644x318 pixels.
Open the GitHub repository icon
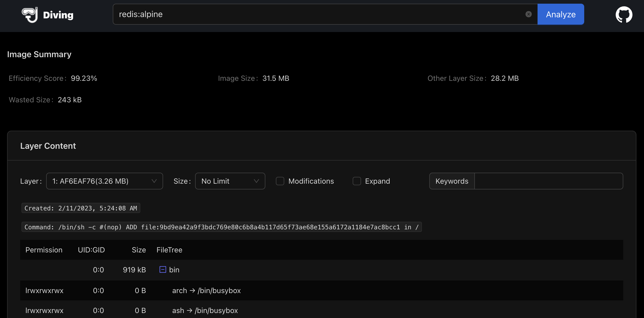(x=624, y=15)
